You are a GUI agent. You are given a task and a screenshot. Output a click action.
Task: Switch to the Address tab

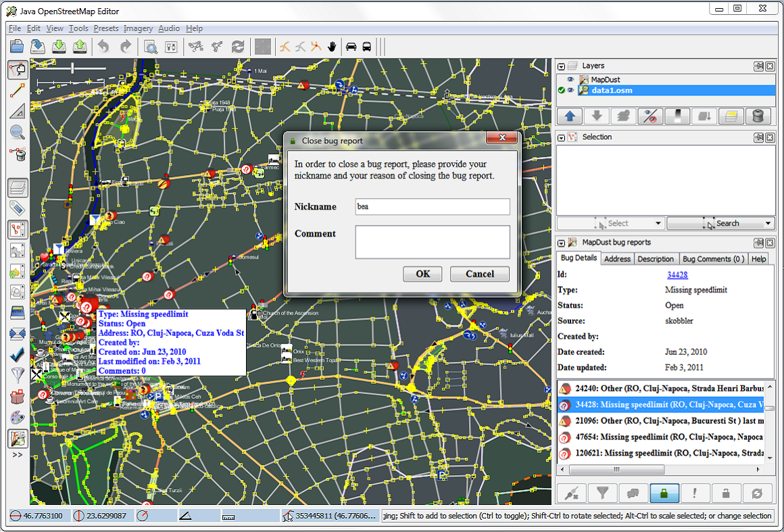tap(617, 259)
